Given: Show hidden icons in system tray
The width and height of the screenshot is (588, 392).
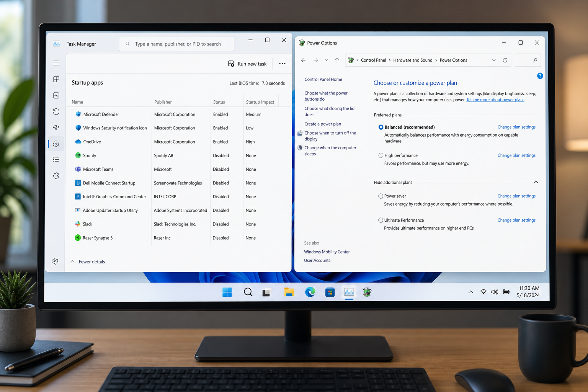Looking at the screenshot, I should coord(471,292).
